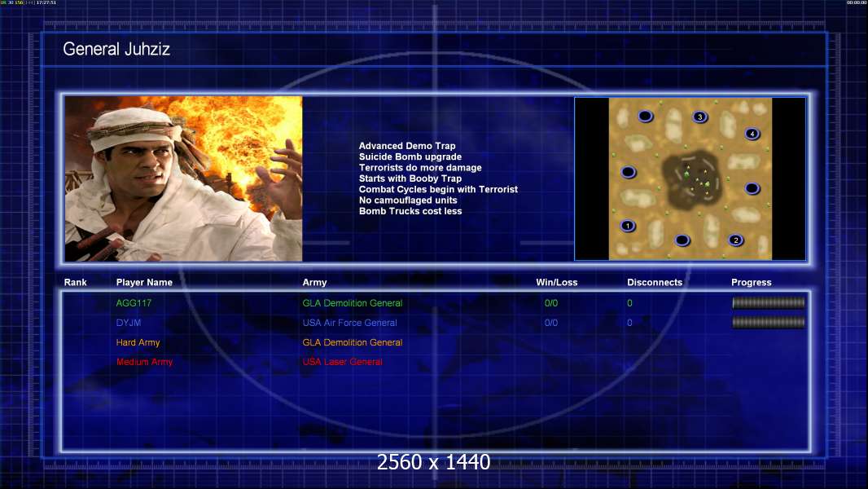Pick start position marker 3 on minimap
Screen dimensions: 868x489
[x=699, y=117]
